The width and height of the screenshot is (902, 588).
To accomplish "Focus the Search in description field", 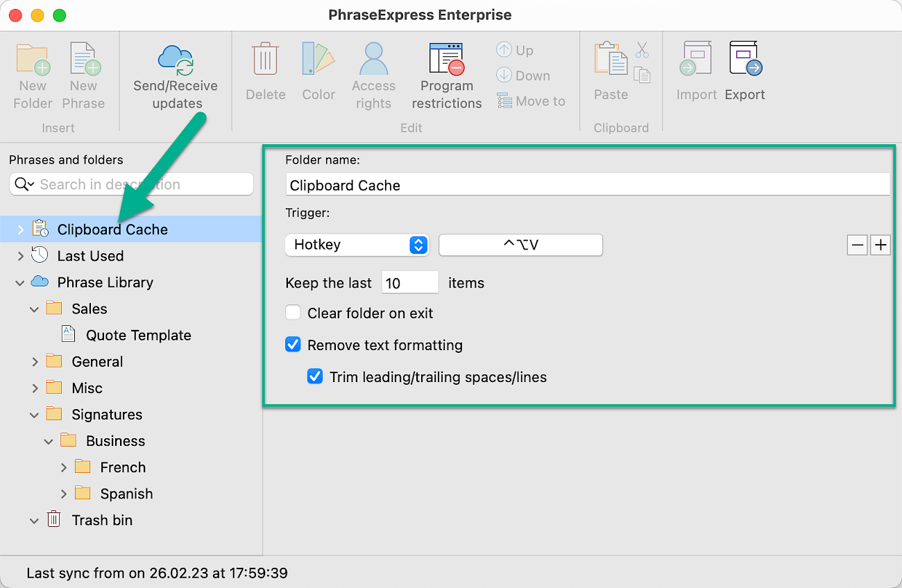I will click(x=131, y=184).
